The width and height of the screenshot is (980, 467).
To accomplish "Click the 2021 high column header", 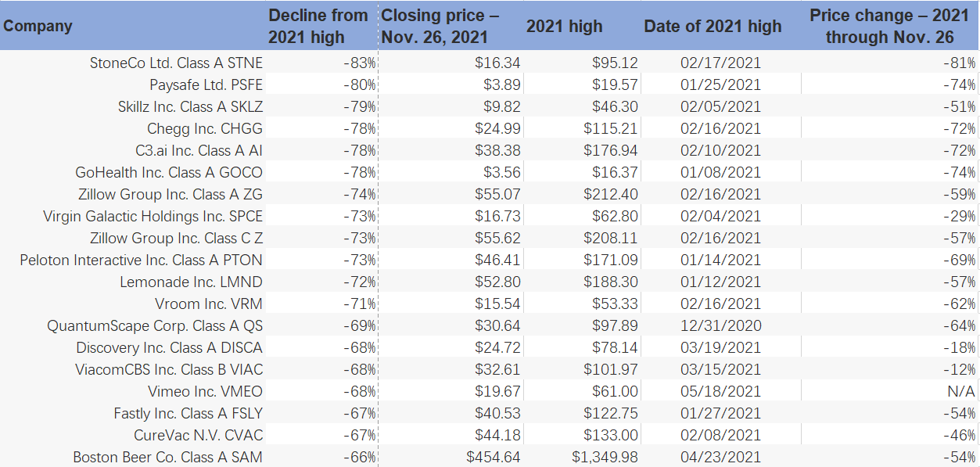I will 564,26.
